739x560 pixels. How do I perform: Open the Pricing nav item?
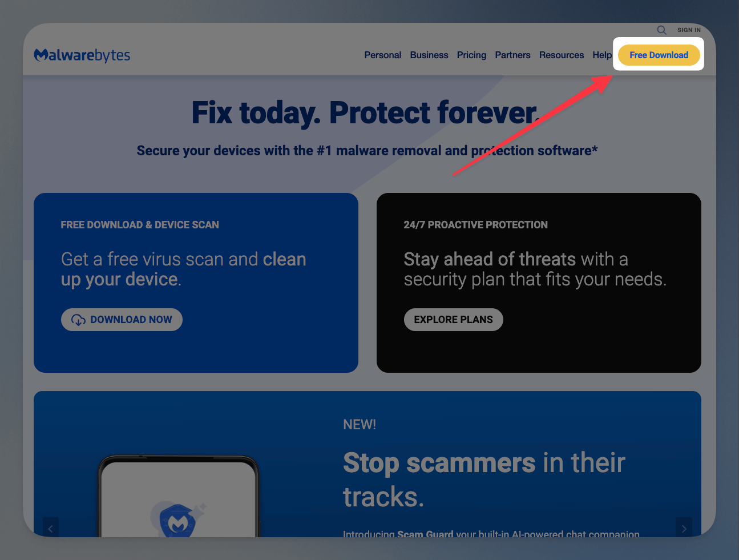pos(471,55)
